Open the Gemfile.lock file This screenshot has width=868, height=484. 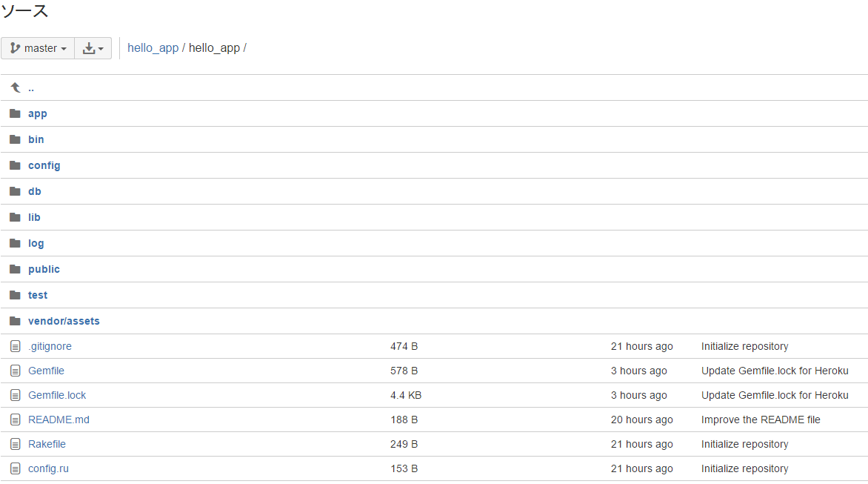57,395
